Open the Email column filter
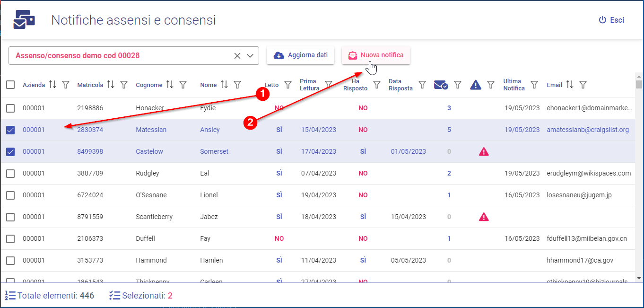The width and height of the screenshot is (644, 308). [583, 85]
